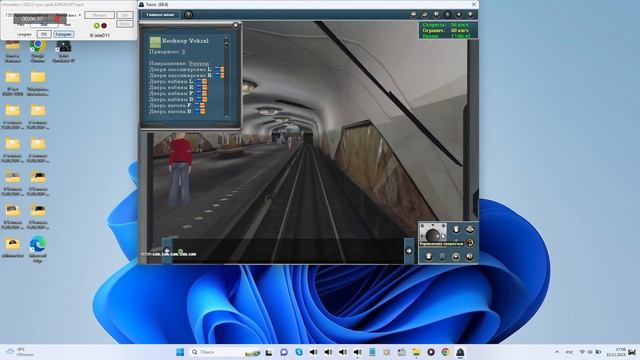Toggle blue button for Дверь вагона F
640x360 pixels.
tap(197, 105)
